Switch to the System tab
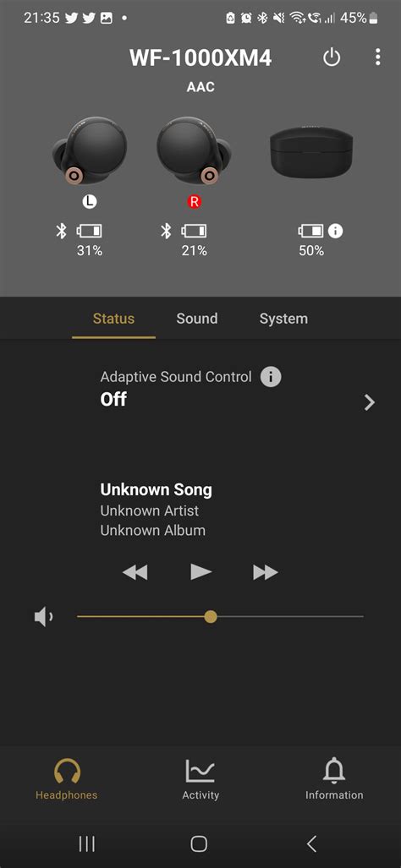Viewport: 401px width, 868px height. pyautogui.click(x=283, y=319)
